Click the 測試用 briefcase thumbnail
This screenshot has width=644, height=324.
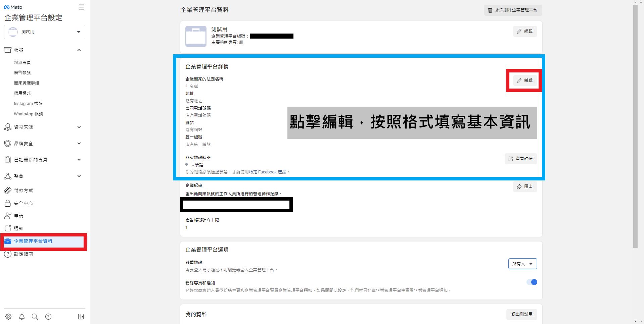click(x=196, y=36)
